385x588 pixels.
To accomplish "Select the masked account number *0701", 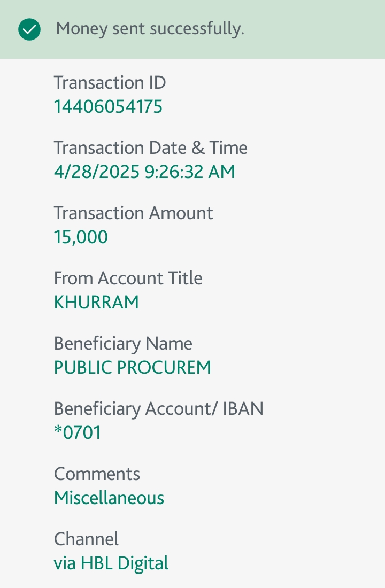I will pos(78,432).
